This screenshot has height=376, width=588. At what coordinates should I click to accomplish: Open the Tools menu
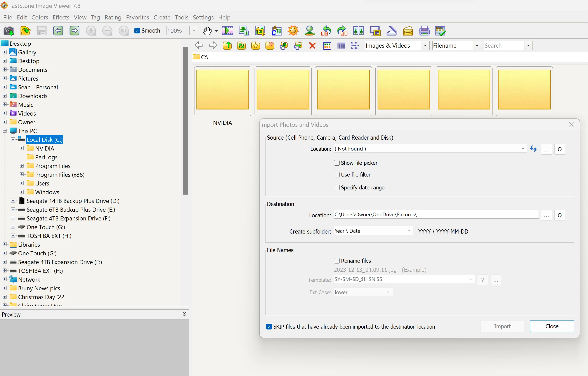181,17
